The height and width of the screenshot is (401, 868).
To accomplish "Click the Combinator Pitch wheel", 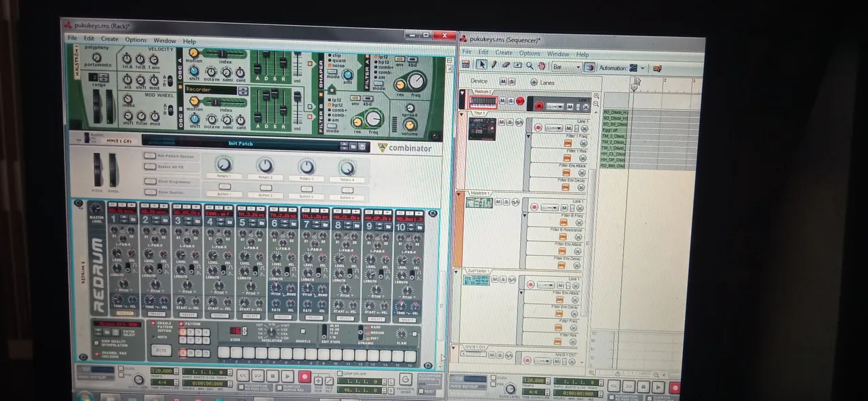I will click(98, 169).
